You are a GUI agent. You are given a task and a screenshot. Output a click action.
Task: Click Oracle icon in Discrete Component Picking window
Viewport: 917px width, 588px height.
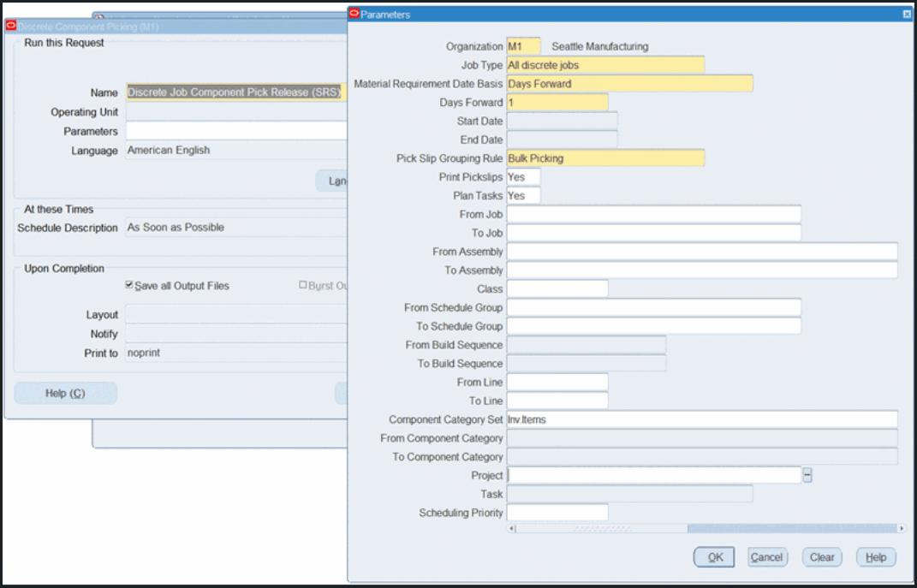click(10, 27)
